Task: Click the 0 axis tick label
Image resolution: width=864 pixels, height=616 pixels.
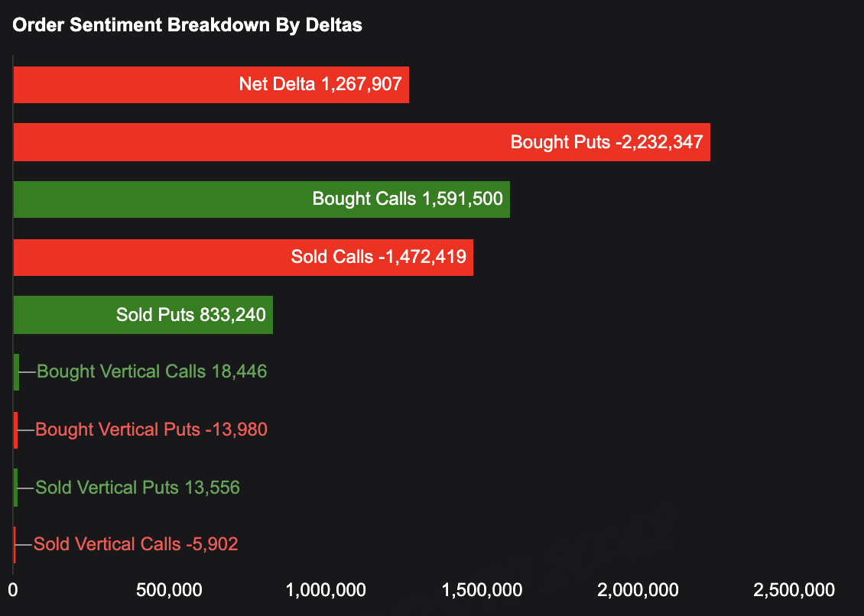Action: click(13, 590)
